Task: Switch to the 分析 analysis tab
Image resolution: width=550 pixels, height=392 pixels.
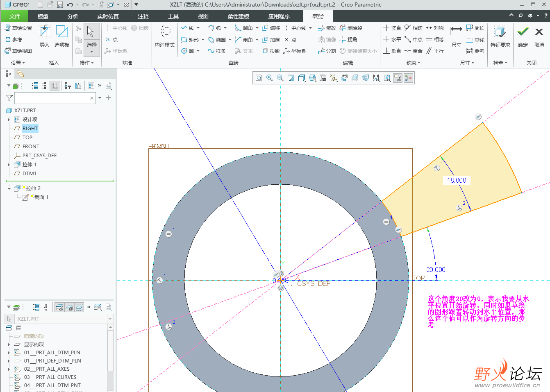Action: (x=73, y=16)
